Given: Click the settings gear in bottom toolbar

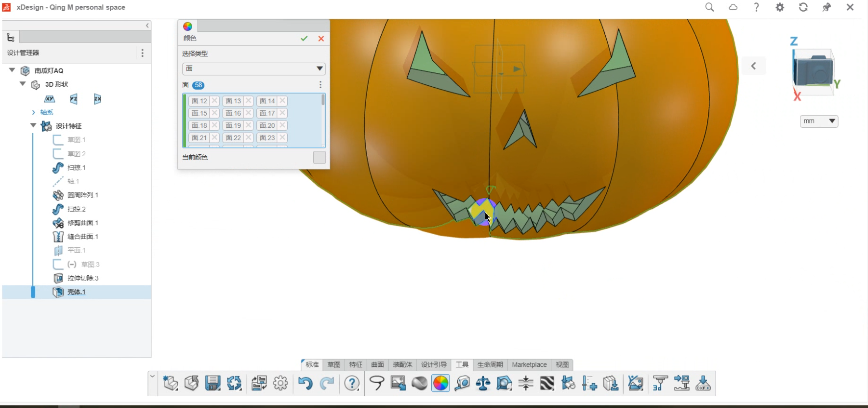Looking at the screenshot, I should tap(280, 383).
